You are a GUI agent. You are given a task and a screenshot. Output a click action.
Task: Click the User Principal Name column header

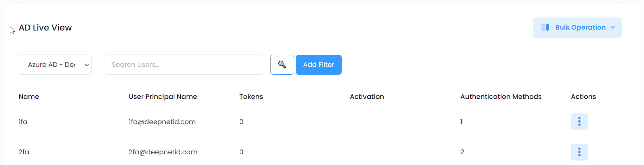tap(163, 97)
